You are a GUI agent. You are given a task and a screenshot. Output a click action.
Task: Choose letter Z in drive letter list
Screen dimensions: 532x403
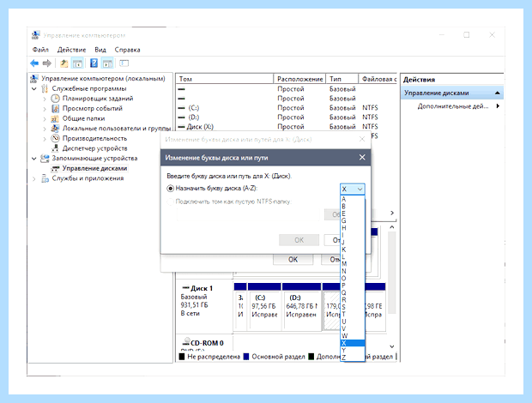click(x=353, y=358)
